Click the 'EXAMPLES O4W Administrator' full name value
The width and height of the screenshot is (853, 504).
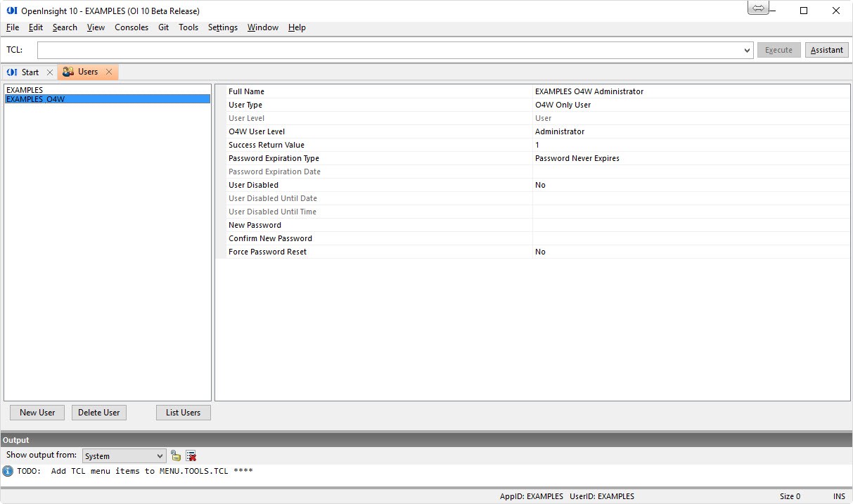[589, 91]
